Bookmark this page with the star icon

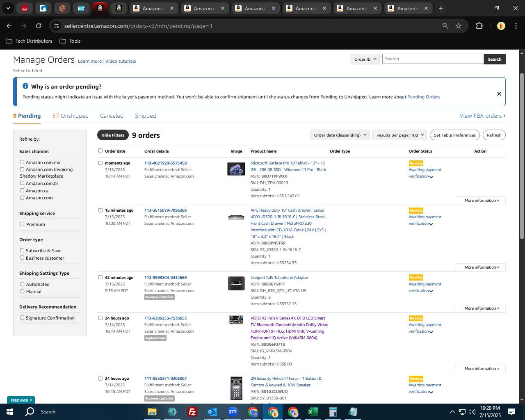(x=459, y=26)
